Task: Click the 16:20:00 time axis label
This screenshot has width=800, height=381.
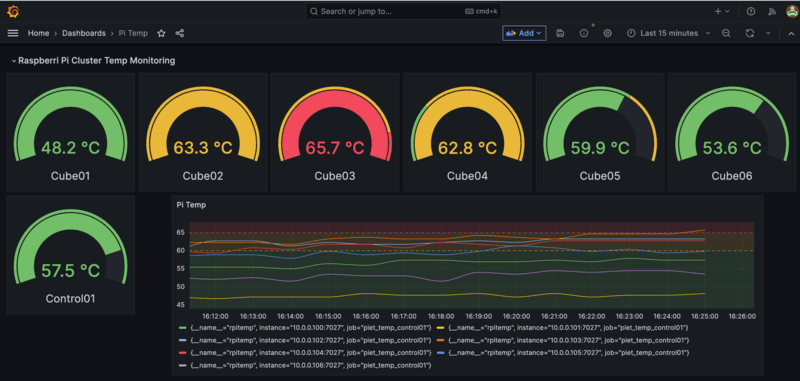Action: click(x=517, y=316)
